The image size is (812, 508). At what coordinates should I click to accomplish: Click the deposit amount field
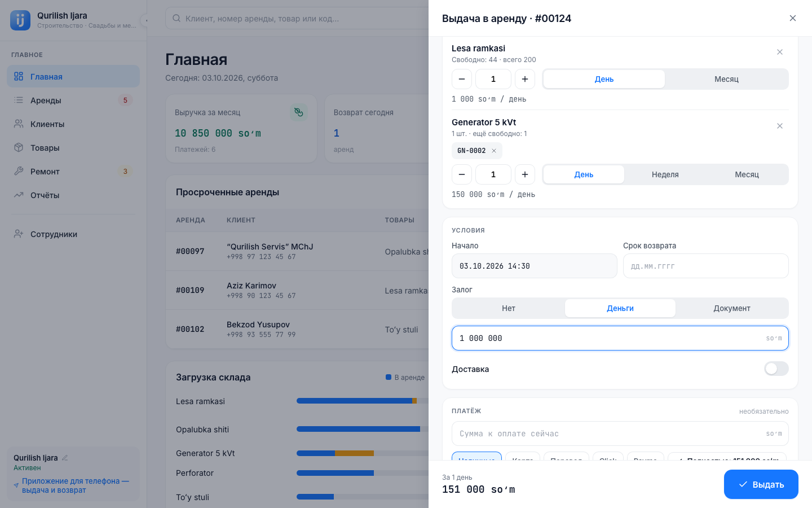(x=620, y=338)
